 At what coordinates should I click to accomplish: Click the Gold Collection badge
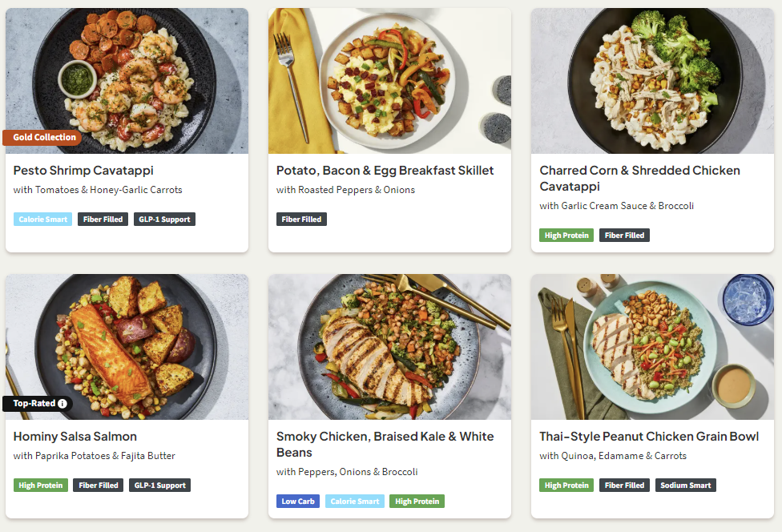pyautogui.click(x=44, y=138)
